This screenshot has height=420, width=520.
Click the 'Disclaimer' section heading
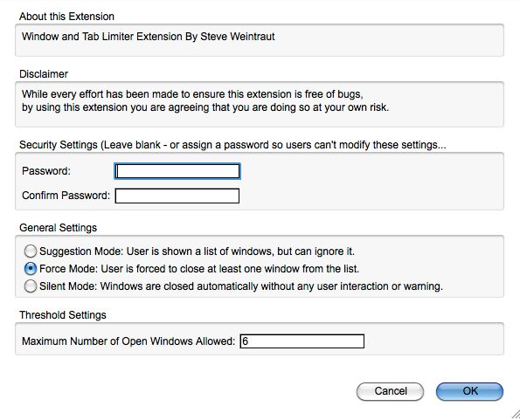click(44, 74)
